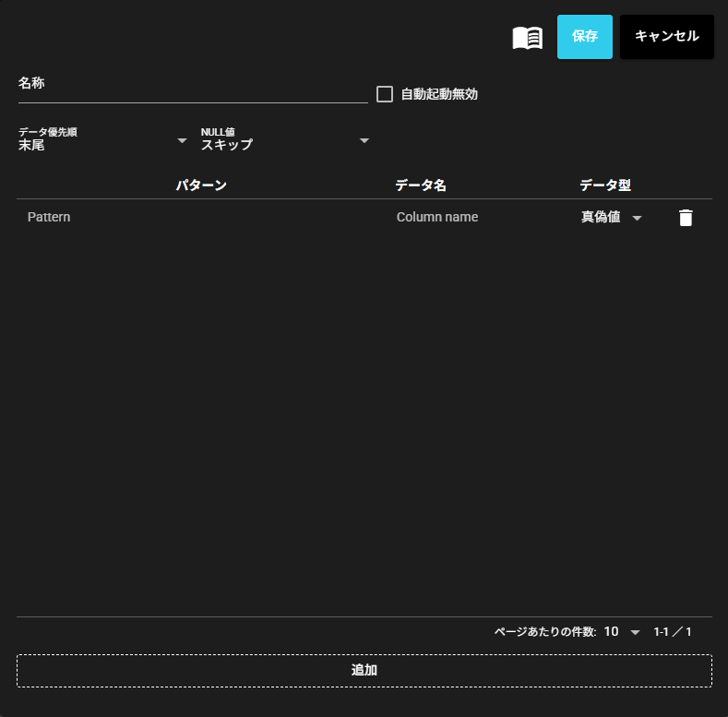This screenshot has width=728, height=717.
Task: Click the dropdown arrow beside 末尾
Action: click(182, 141)
